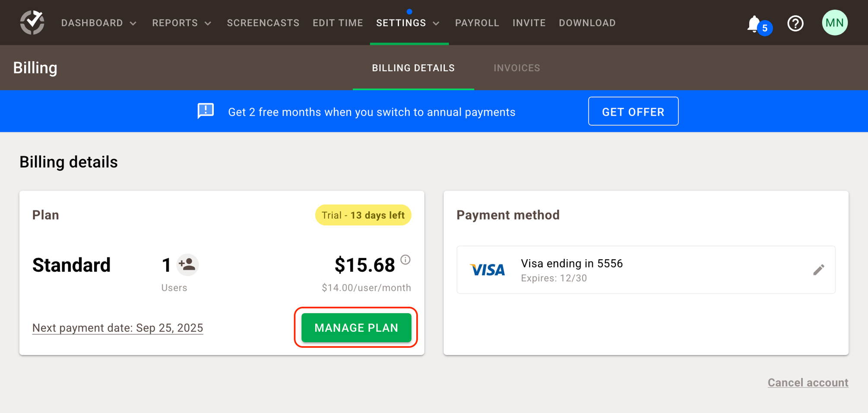Click the announcement icon in the blue banner
Image resolution: width=868 pixels, height=413 pixels.
(x=206, y=111)
